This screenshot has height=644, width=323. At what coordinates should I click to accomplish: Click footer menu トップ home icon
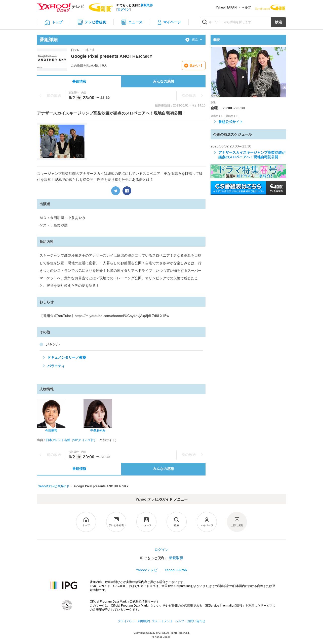tap(86, 522)
